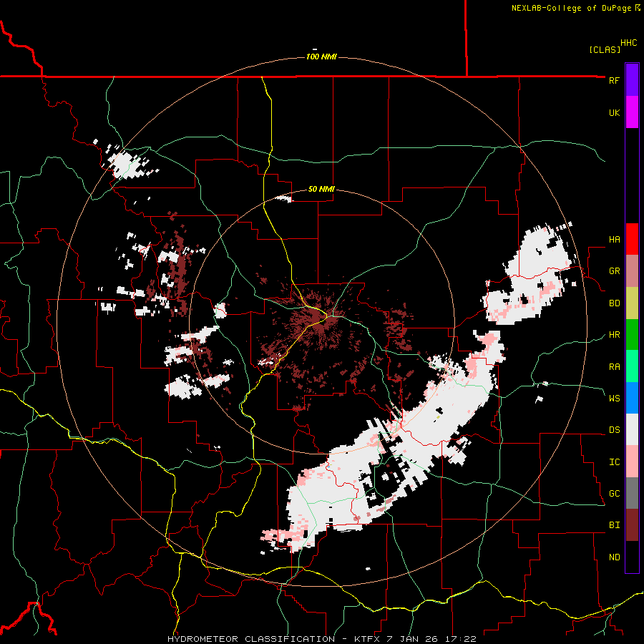Click the RF legend label text
Image resolution: width=644 pixels, height=644 pixels.
click(614, 80)
